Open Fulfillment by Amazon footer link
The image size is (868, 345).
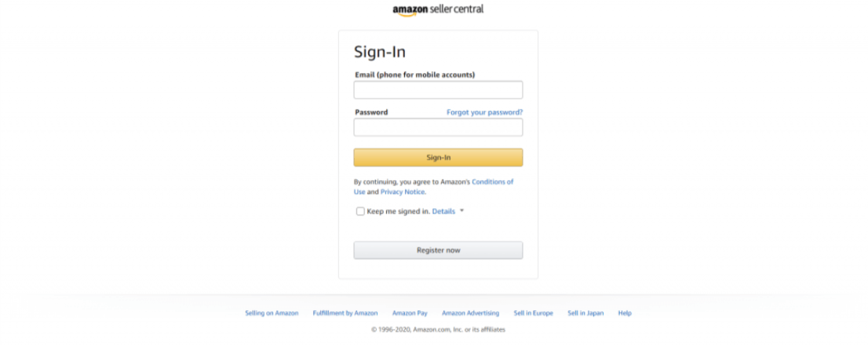(x=345, y=313)
